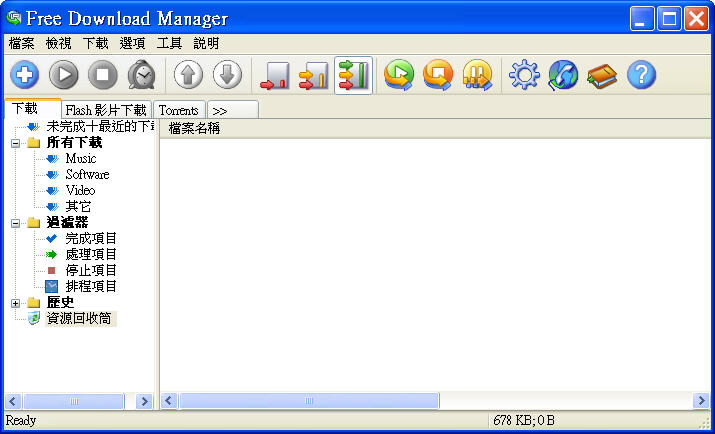Start download with the play toolbar icon
This screenshot has width=715, height=434.
(63, 75)
